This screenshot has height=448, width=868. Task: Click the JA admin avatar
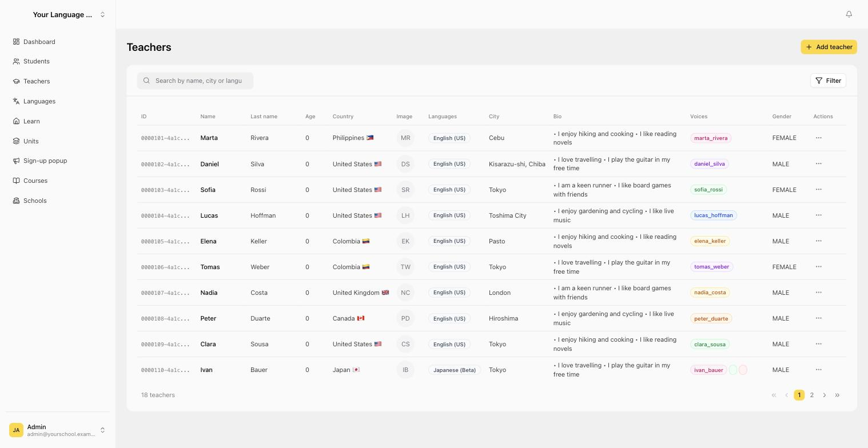click(x=16, y=430)
